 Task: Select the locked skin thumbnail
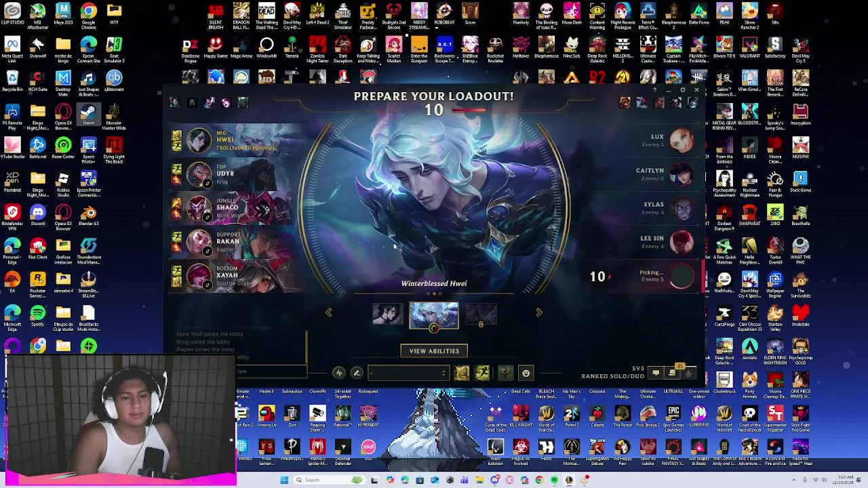click(481, 314)
